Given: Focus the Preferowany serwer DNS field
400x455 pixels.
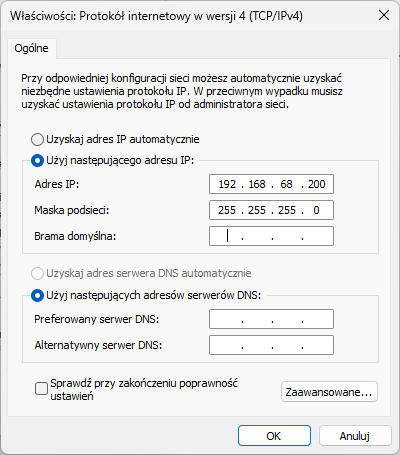Looking at the screenshot, I should coord(271,319).
